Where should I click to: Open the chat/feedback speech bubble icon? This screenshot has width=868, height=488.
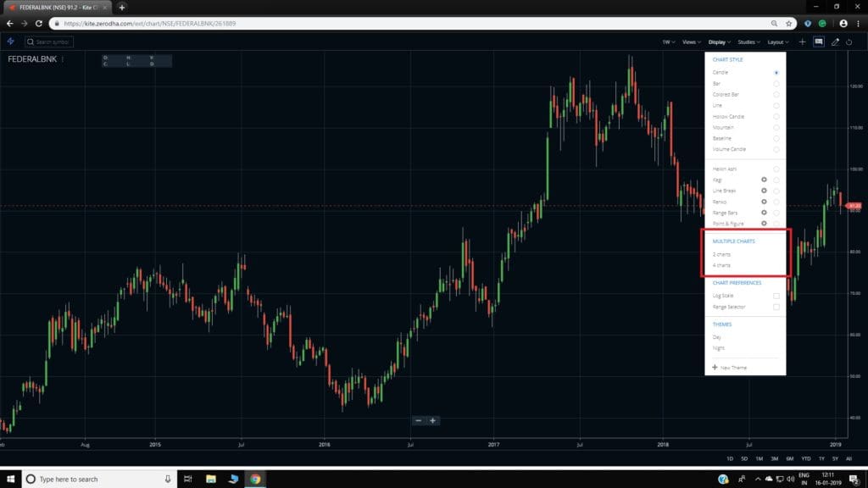click(x=820, y=42)
